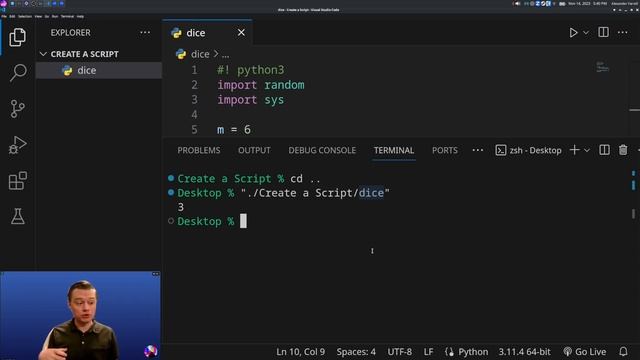Open the Help menu

tap(80, 16)
